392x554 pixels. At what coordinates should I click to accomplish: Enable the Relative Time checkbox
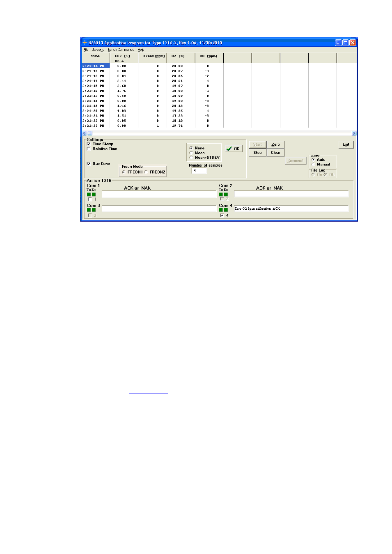pyautogui.click(x=89, y=149)
